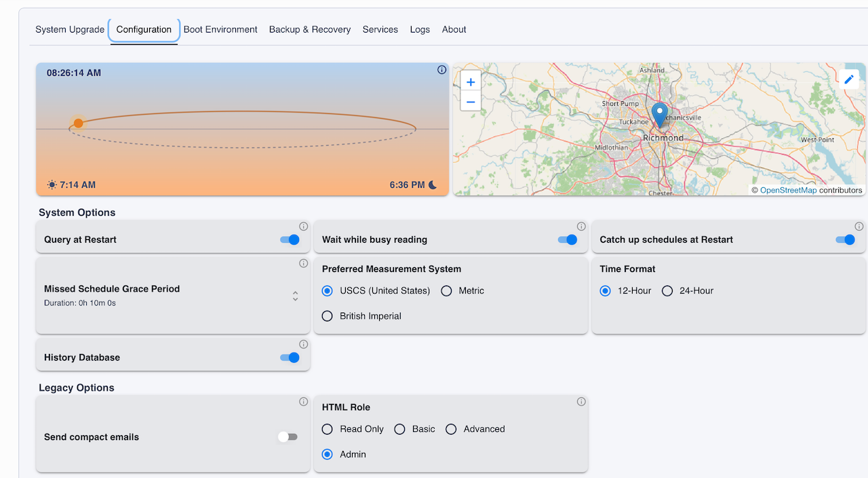The image size is (868, 478).
Task: Select the Configuration tab
Action: click(x=144, y=30)
